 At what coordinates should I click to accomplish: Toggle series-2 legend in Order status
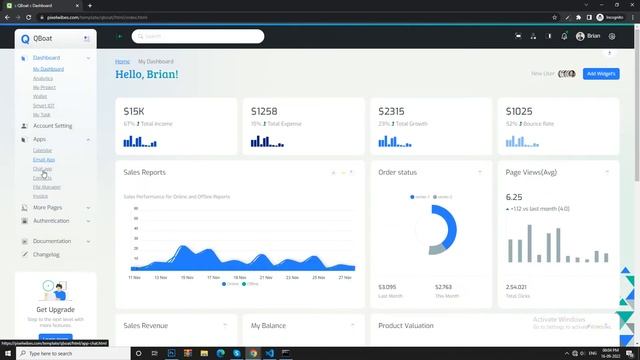tap(442, 197)
